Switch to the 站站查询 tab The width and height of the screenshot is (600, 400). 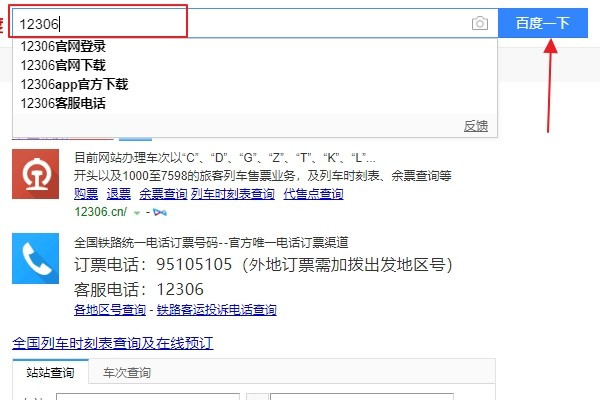51,372
